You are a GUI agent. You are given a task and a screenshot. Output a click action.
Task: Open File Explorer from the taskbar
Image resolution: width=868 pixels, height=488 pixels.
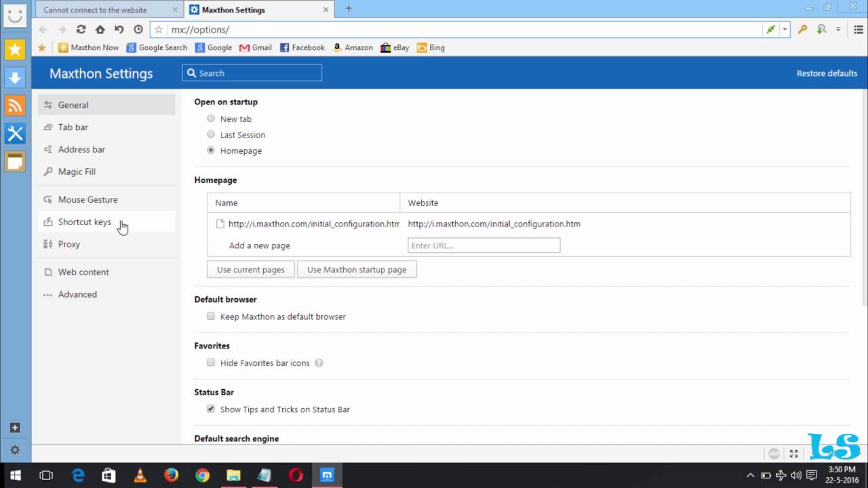pyautogui.click(x=233, y=475)
